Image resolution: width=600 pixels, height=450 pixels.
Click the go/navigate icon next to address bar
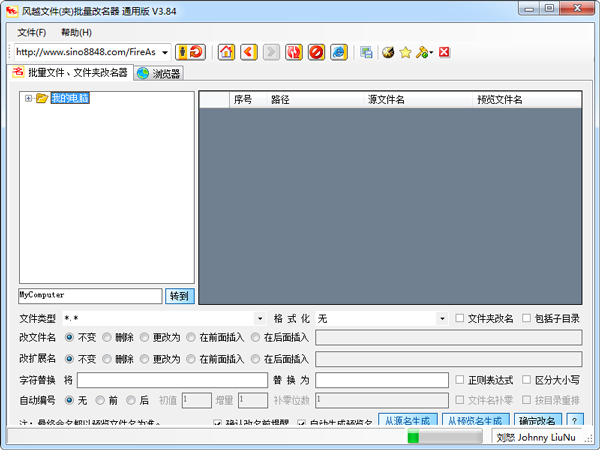(x=190, y=52)
